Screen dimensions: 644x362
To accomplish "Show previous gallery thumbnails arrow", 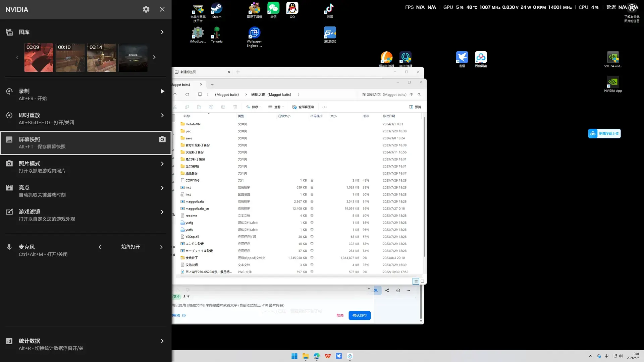I will pyautogui.click(x=17, y=57).
